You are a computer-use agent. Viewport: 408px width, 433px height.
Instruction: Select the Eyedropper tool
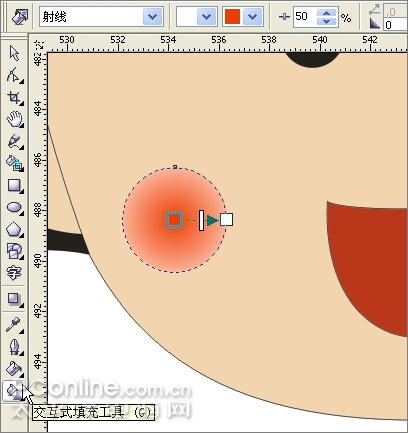tap(14, 324)
